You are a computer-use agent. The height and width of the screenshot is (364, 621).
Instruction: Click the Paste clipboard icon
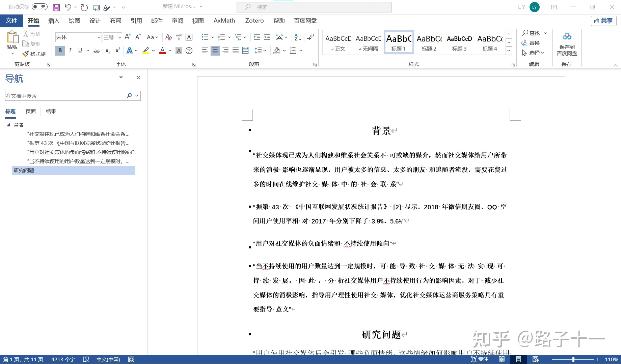point(12,37)
